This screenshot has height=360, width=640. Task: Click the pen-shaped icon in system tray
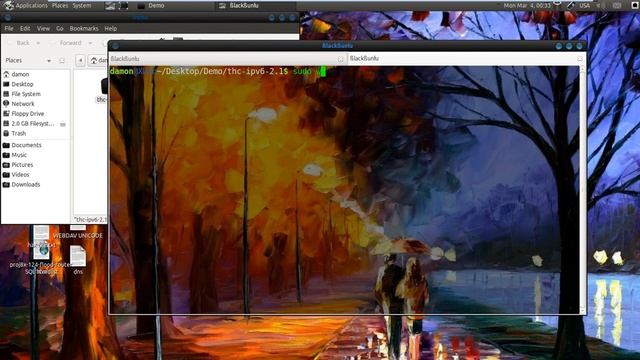click(571, 5)
